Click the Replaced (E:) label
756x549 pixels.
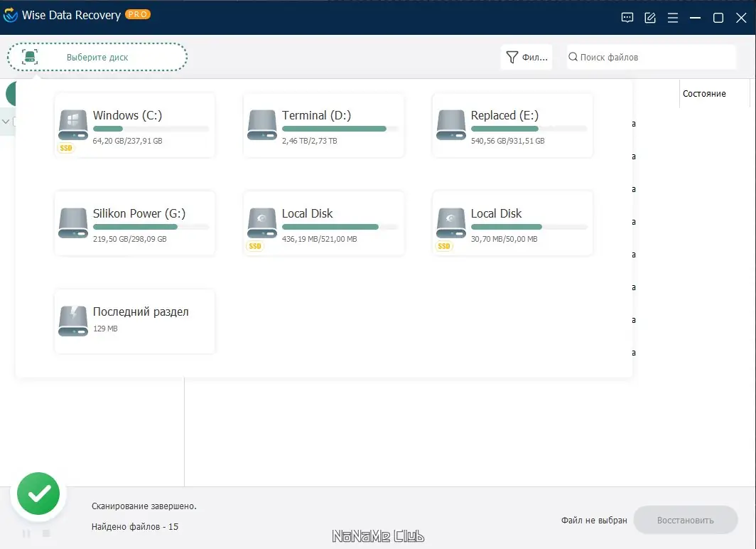click(x=504, y=115)
